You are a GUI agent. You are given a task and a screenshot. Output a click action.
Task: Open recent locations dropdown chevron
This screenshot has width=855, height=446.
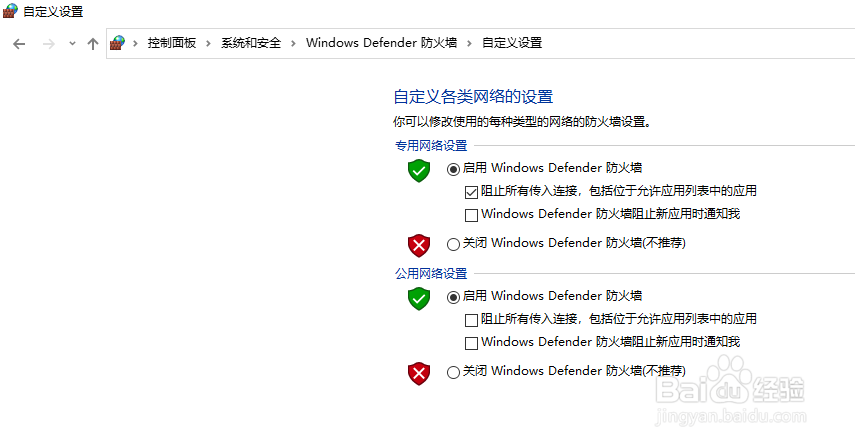pyautogui.click(x=72, y=44)
